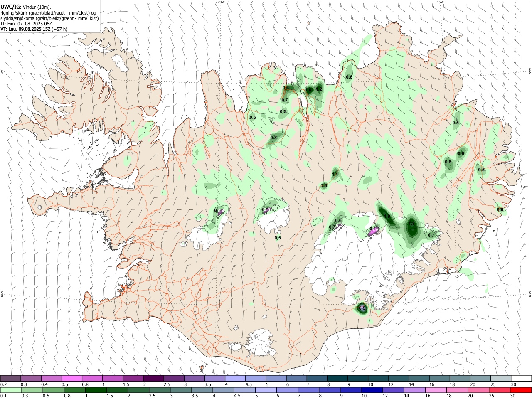Select the 'VT: Lau. 09.08.2025 15Z (+57 h)' line
This screenshot has width=532, height=399.
pos(34,29)
